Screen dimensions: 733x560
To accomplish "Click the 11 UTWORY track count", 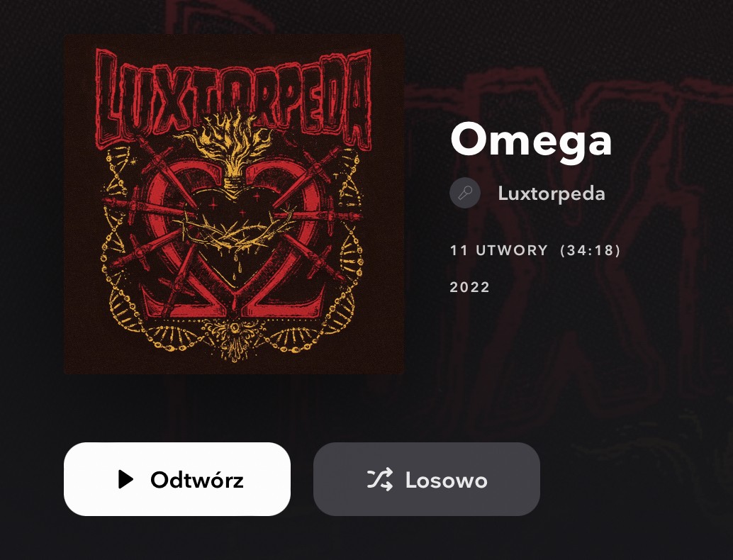I will 498,250.
